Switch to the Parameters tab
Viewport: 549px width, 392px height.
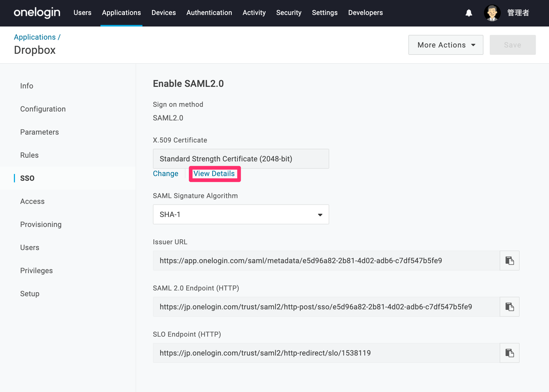40,132
